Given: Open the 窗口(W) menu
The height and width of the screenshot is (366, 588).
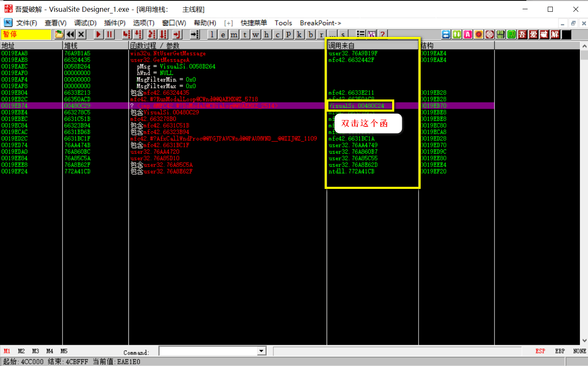Looking at the screenshot, I should pyautogui.click(x=174, y=23).
